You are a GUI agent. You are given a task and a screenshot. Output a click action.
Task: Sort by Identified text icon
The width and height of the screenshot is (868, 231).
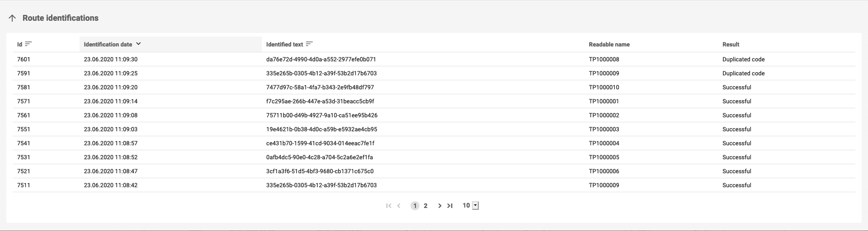pos(309,44)
